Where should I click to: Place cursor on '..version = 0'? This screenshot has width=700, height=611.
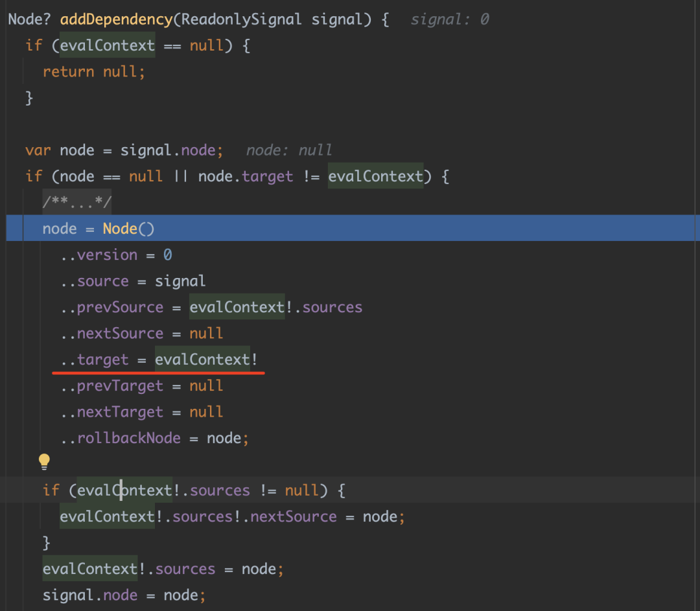117,255
